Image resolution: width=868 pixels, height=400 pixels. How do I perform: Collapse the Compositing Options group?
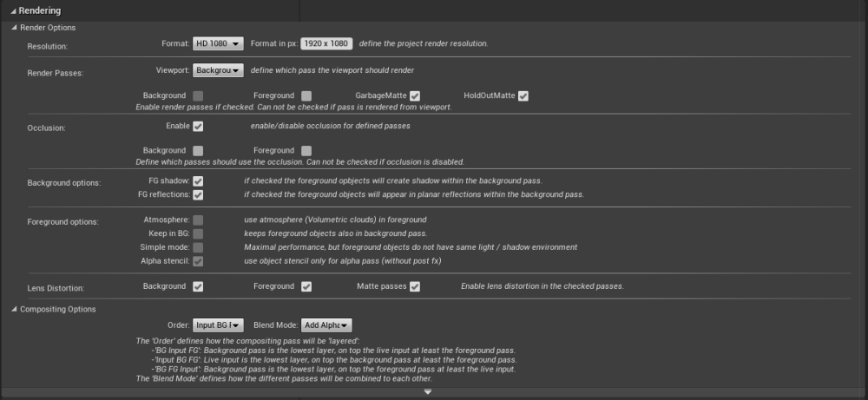click(x=14, y=309)
